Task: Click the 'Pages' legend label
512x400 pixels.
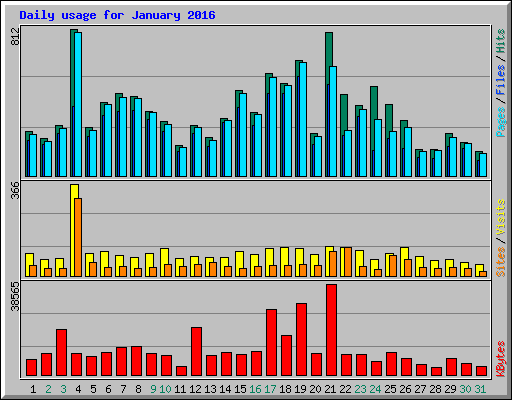Action: pos(501,122)
